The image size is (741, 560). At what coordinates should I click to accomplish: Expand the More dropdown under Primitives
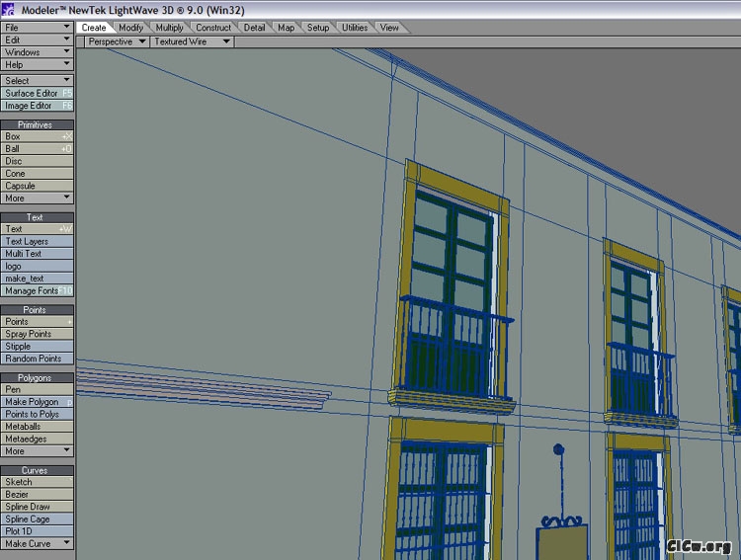click(x=38, y=198)
